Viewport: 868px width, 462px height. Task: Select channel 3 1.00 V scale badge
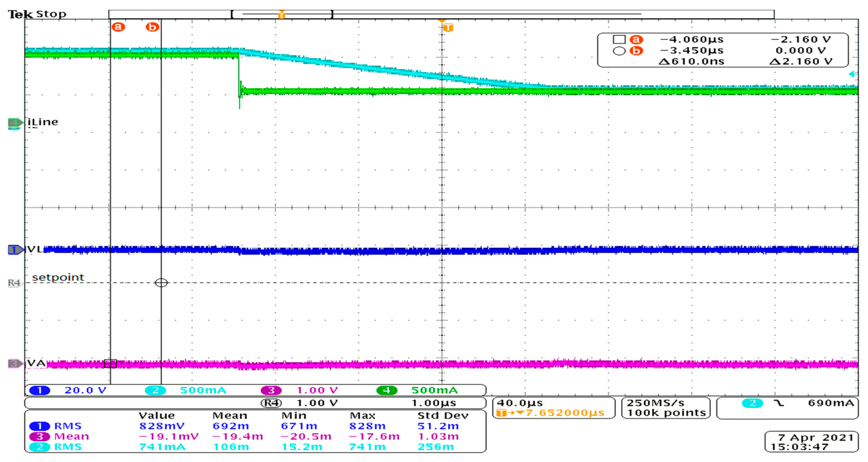pos(271,391)
